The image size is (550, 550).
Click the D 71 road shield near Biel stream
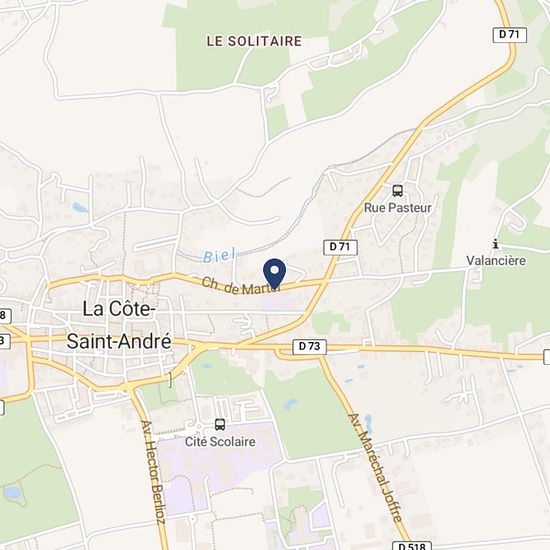point(340,247)
